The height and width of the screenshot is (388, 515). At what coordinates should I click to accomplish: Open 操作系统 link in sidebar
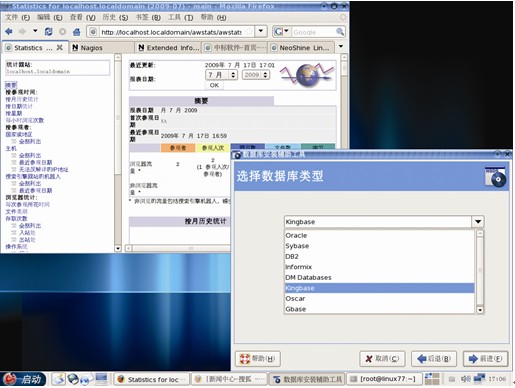16,247
